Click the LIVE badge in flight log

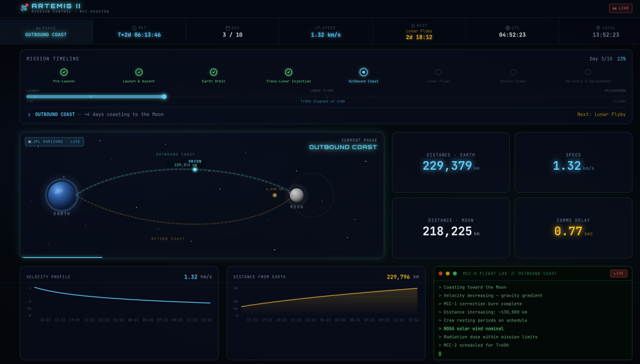(x=618, y=273)
